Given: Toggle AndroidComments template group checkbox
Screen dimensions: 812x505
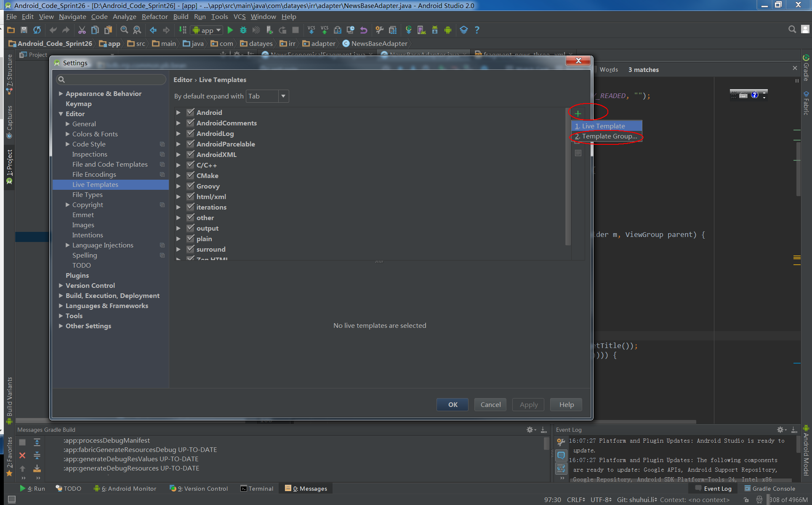Looking at the screenshot, I should [189, 123].
